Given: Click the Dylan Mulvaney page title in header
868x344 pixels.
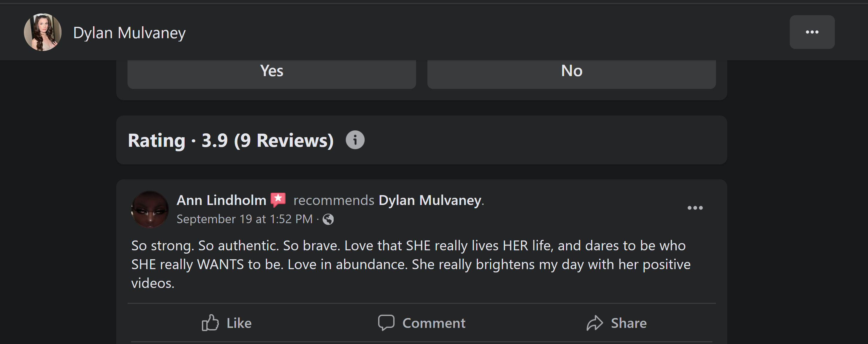Looking at the screenshot, I should coord(129,33).
